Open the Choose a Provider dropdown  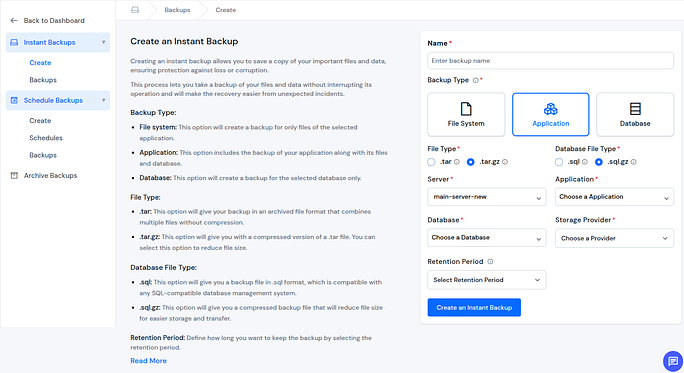pyautogui.click(x=614, y=238)
